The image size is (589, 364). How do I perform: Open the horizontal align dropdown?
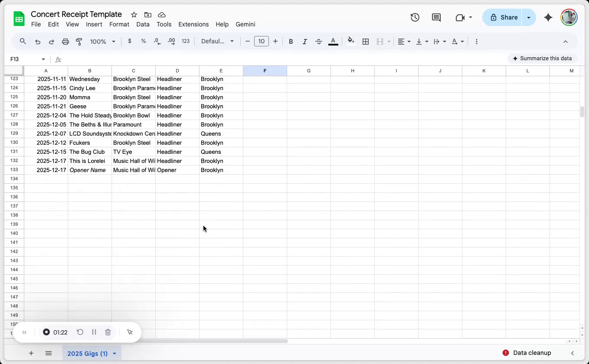[404, 42]
